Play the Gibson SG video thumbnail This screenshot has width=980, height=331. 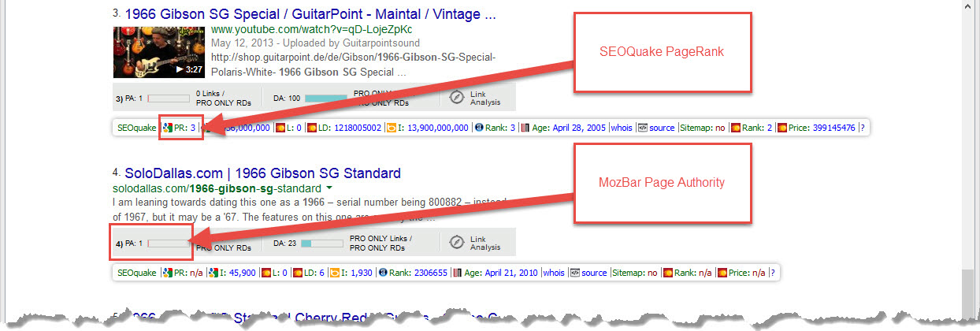(159, 52)
